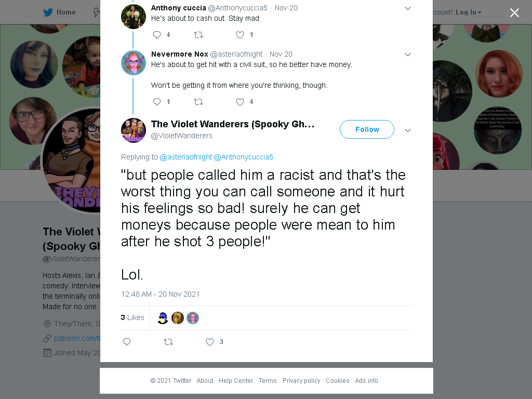Retweet the main Violet Wanderers tweet
Viewport: 532px width, 399px height.
(x=168, y=342)
